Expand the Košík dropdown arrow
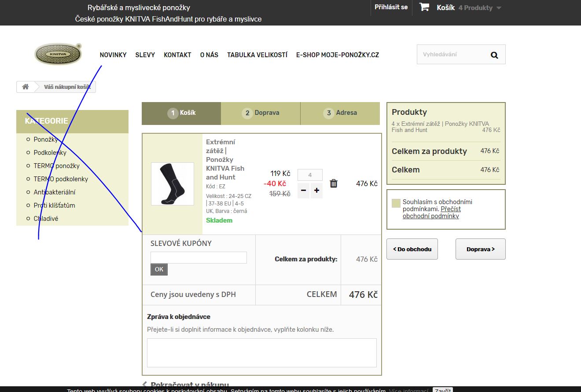The image size is (581, 392). point(499,8)
